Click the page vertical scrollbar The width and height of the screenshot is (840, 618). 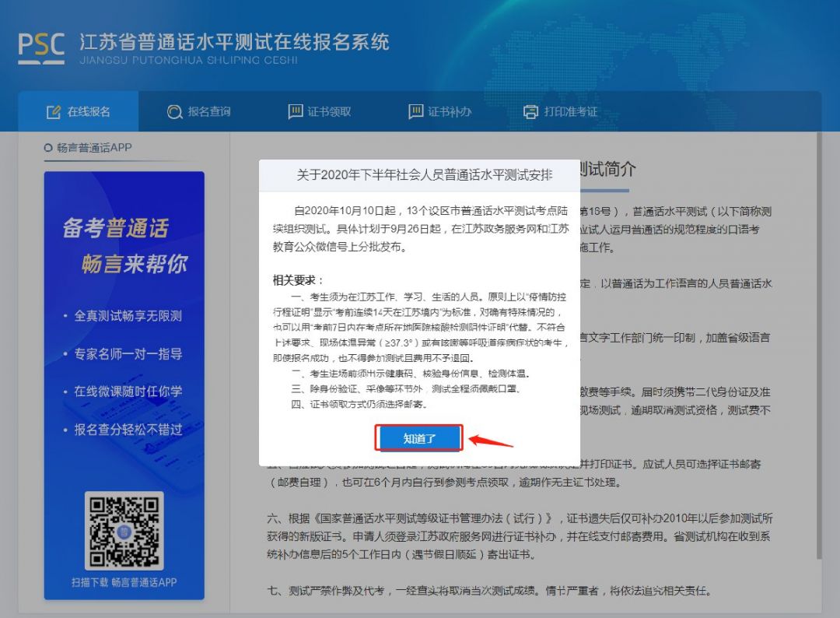pyautogui.click(x=818, y=346)
